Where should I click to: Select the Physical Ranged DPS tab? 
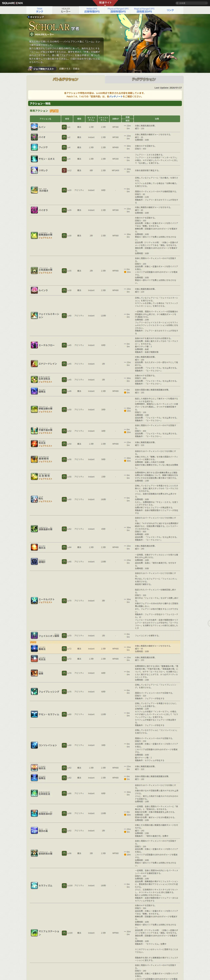pyautogui.click(x=118, y=10)
